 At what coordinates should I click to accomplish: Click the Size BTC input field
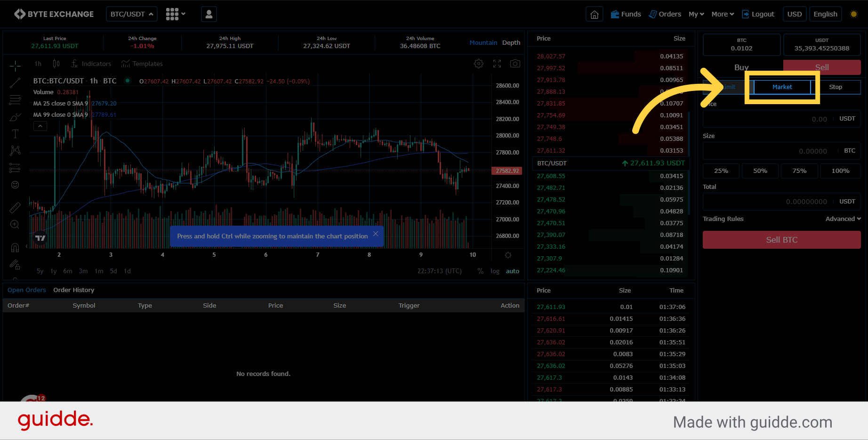[x=781, y=151]
